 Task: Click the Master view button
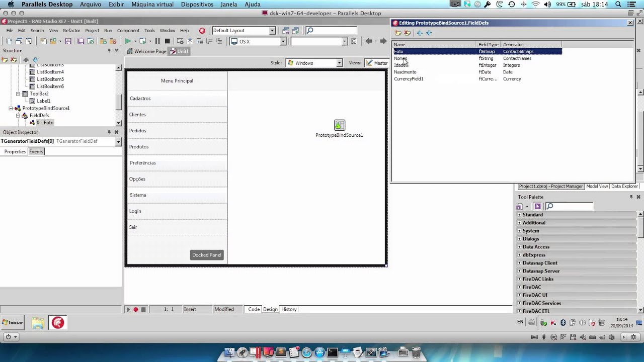click(x=377, y=63)
